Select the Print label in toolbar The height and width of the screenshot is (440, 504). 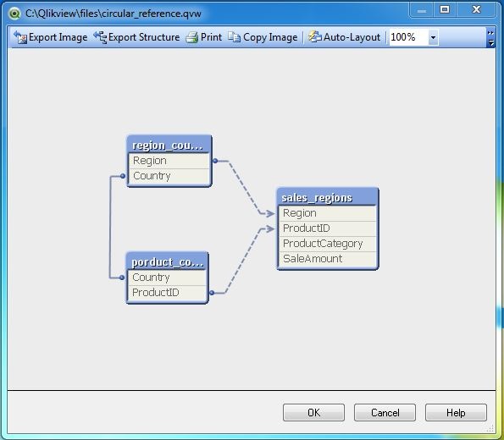point(211,37)
